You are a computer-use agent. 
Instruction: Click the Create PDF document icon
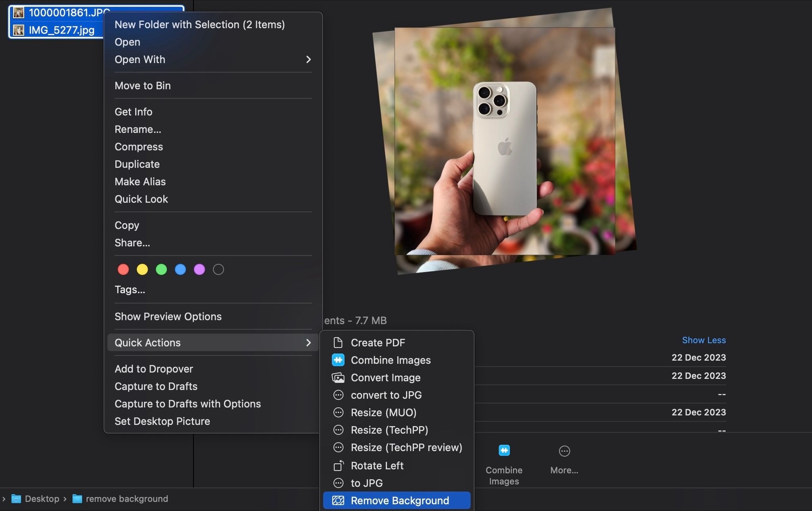(338, 342)
